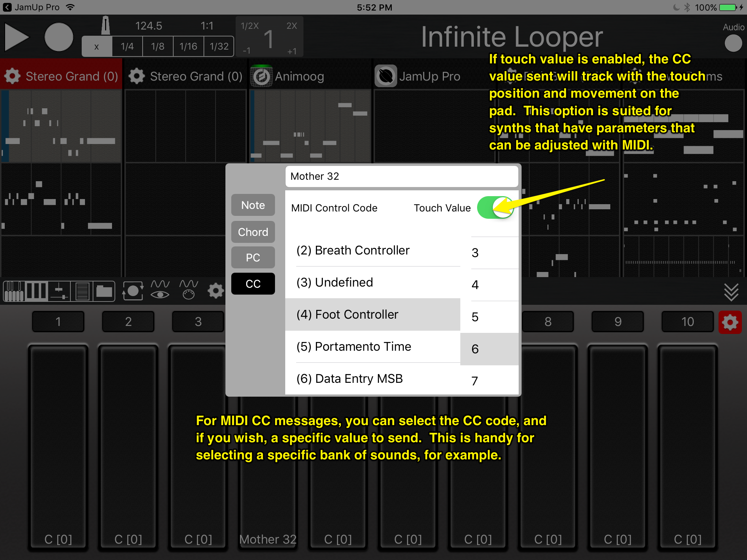This screenshot has width=747, height=560.
Task: Choose (3) Undefined control code
Action: [373, 283]
